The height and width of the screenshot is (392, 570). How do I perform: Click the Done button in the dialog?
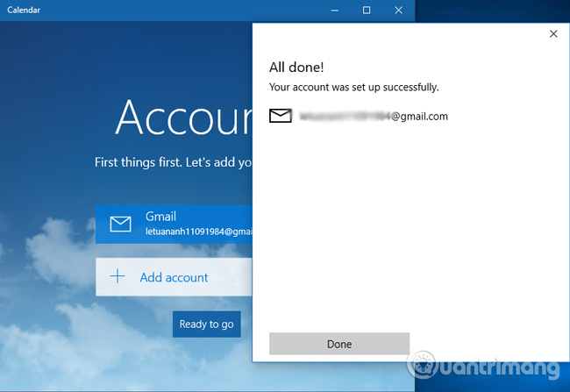click(339, 344)
